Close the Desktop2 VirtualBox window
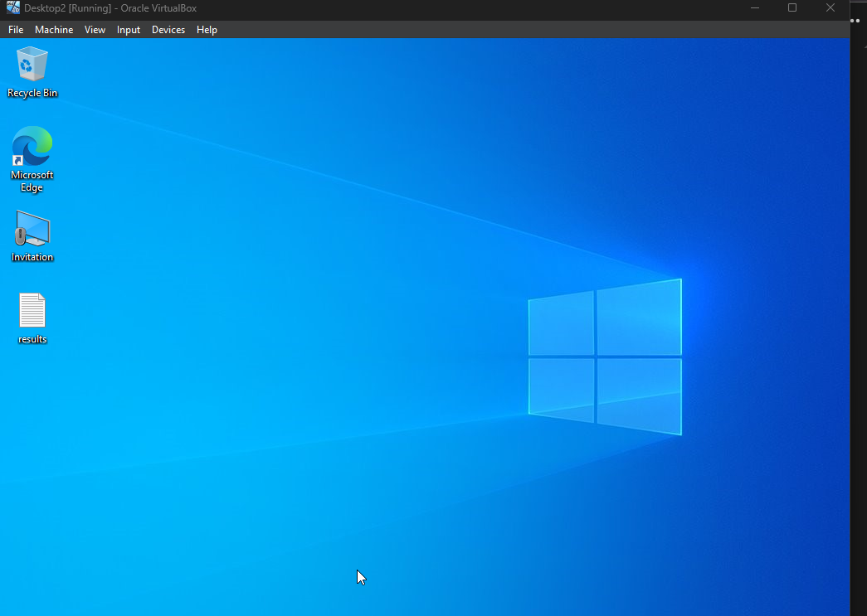The width and height of the screenshot is (867, 616). click(830, 7)
